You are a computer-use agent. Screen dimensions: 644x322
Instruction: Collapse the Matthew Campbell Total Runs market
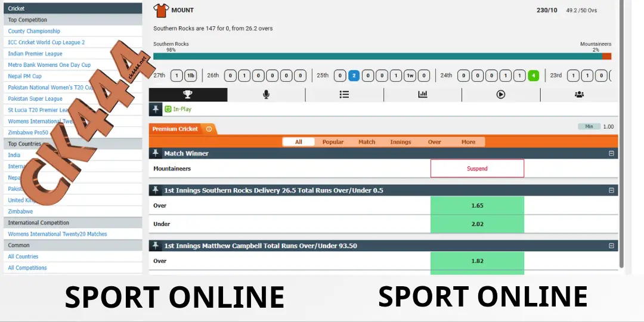[611, 246]
